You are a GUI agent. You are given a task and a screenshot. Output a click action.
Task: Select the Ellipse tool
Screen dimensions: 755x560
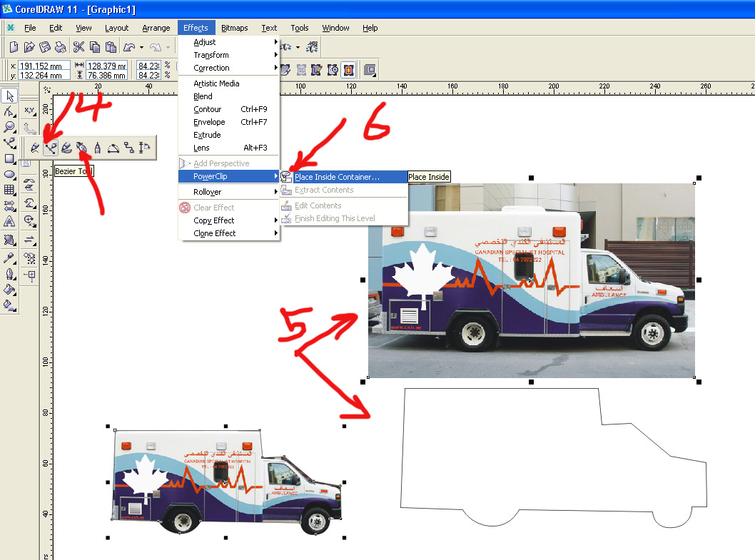9,174
